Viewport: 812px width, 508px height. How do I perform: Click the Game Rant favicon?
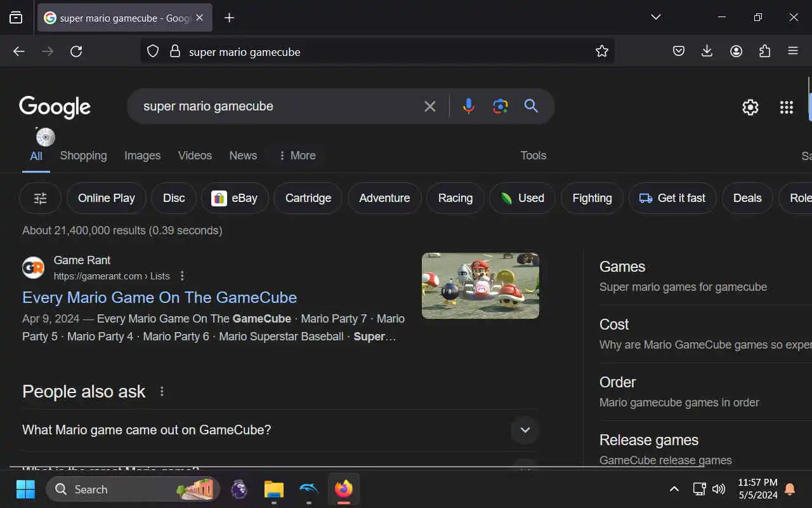[33, 267]
